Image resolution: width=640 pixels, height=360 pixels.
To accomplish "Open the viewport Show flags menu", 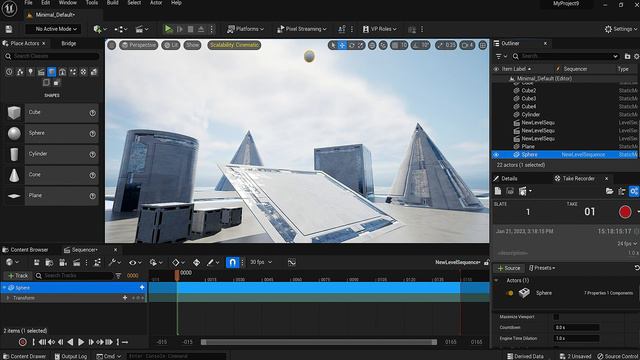I will coord(192,45).
